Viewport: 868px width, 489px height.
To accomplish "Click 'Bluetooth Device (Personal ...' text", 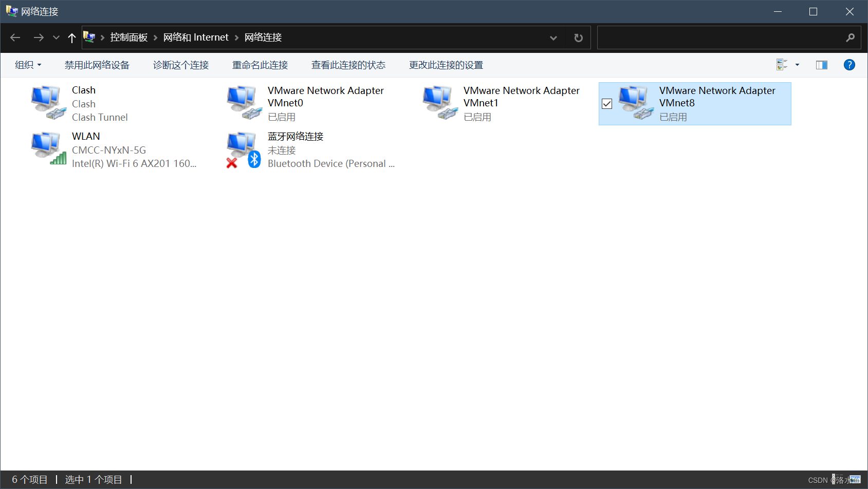I will point(331,163).
